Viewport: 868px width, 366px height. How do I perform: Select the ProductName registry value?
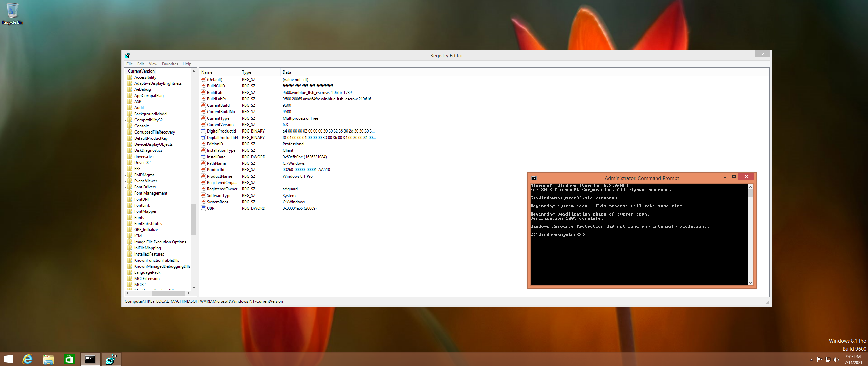(x=219, y=176)
